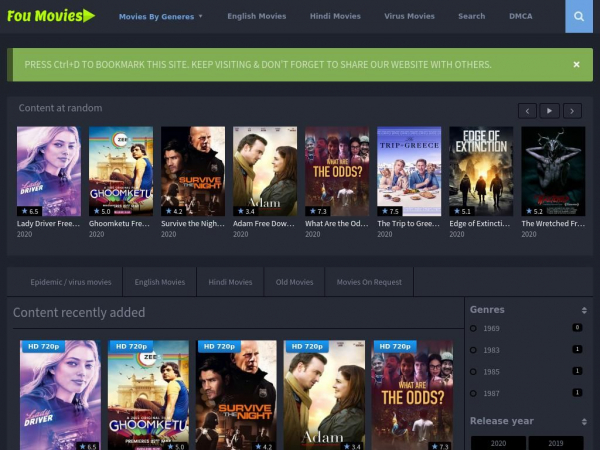The width and height of the screenshot is (600, 450).
Task: Switch to Epidemic / virus movies tab
Action: coord(71,282)
